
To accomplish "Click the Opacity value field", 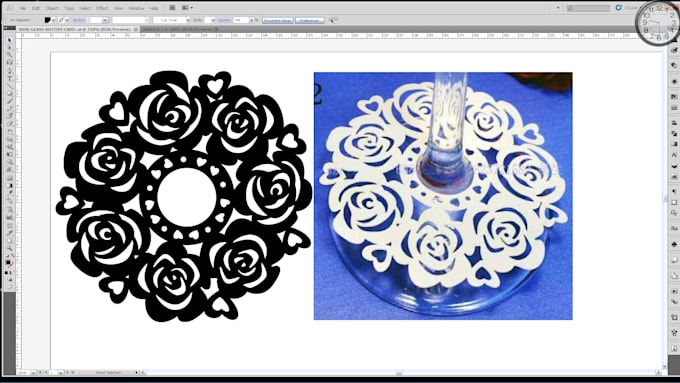I will click(x=241, y=20).
